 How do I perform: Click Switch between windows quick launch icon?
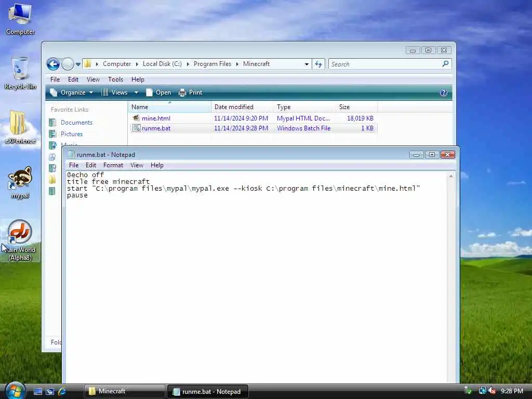[50, 392]
